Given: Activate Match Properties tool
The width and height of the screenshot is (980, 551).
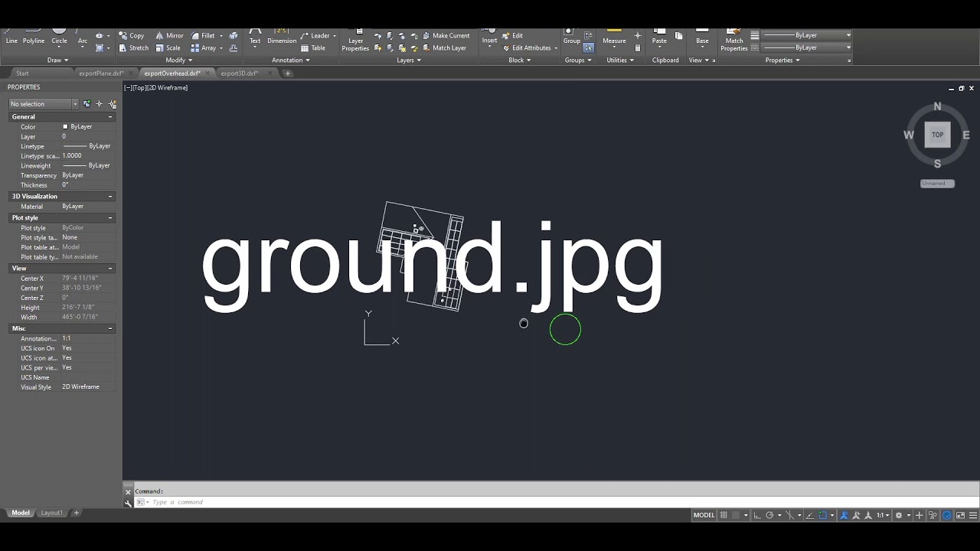Looking at the screenshot, I should [734, 42].
